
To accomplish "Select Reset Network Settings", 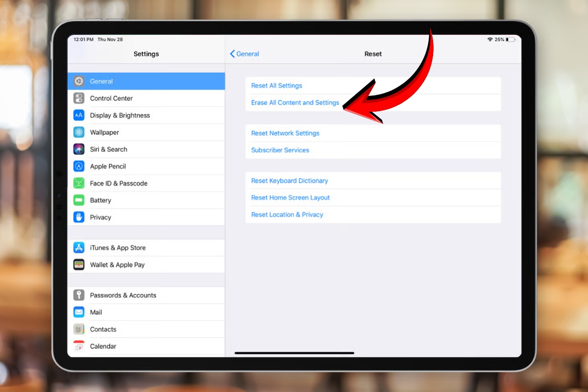I will [x=285, y=133].
